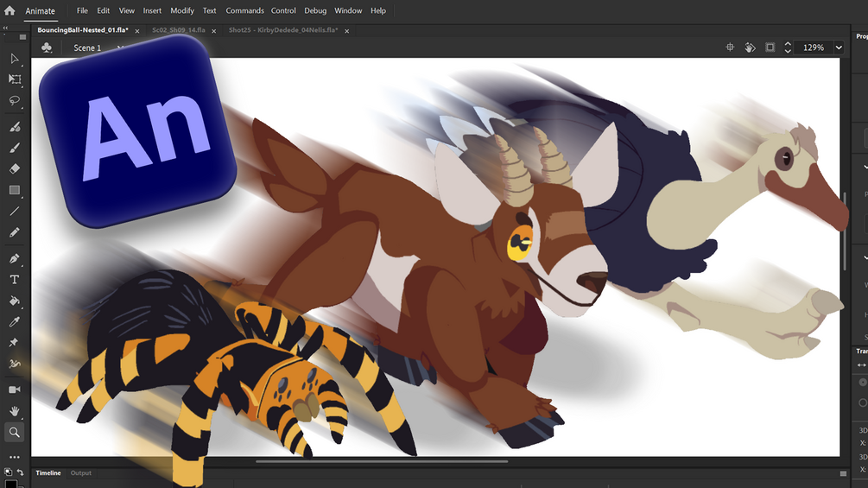The width and height of the screenshot is (868, 488).
Task: Open the Window menu
Action: click(x=348, y=10)
